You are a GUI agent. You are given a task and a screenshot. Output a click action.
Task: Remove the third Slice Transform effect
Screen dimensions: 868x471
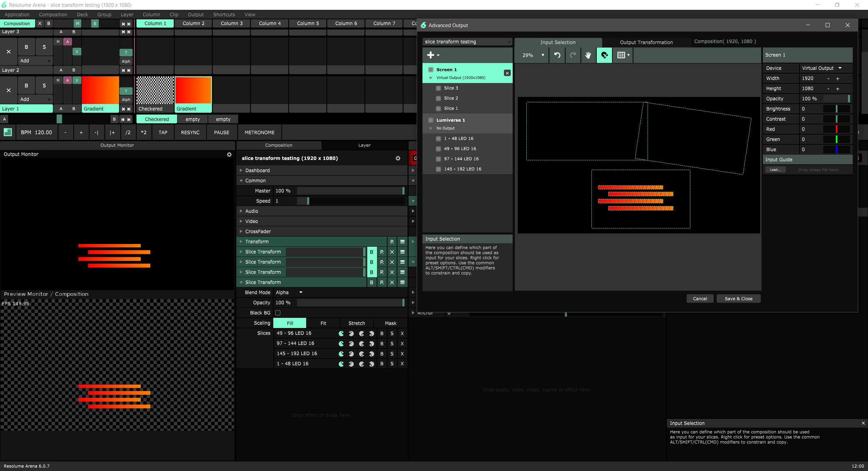pos(392,272)
